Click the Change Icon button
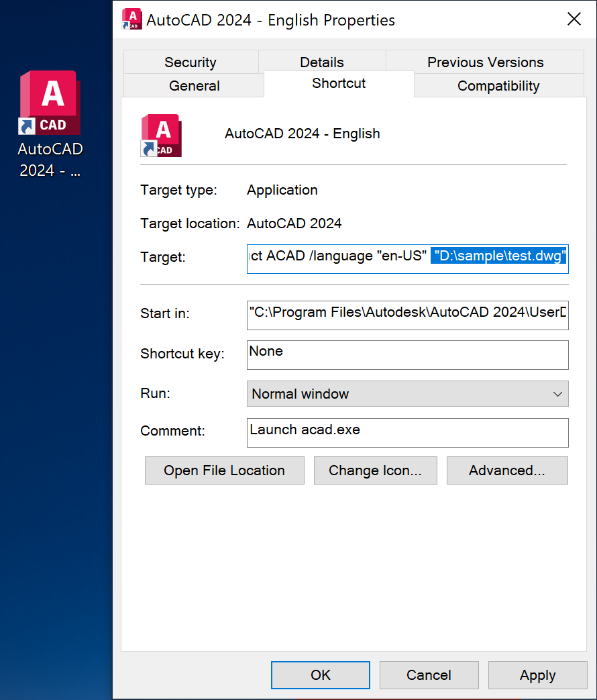 click(375, 470)
